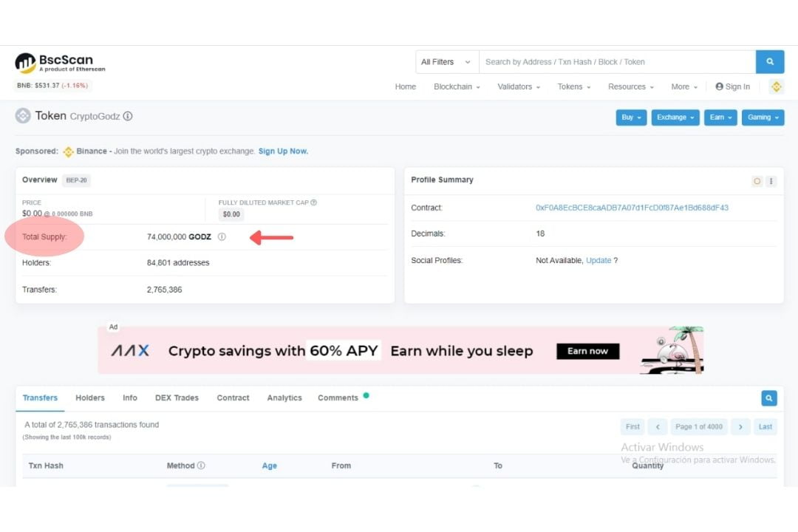
Task: Open the three-dot menu in Profile Summary
Action: coord(771,181)
